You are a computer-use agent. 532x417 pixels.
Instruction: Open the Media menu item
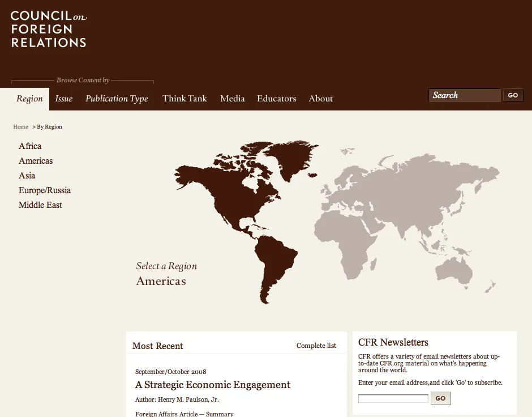click(x=233, y=99)
